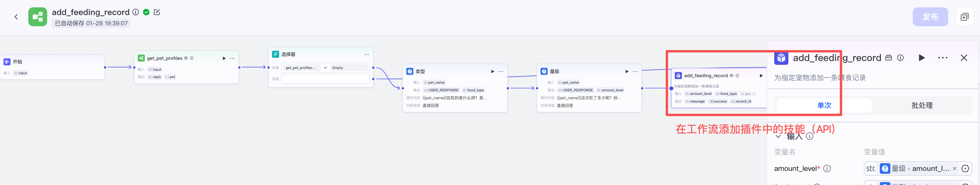Viewport: 980px width, 185px height.
Task: Click the Empty condition value in 选择器
Action: [x=349, y=68]
